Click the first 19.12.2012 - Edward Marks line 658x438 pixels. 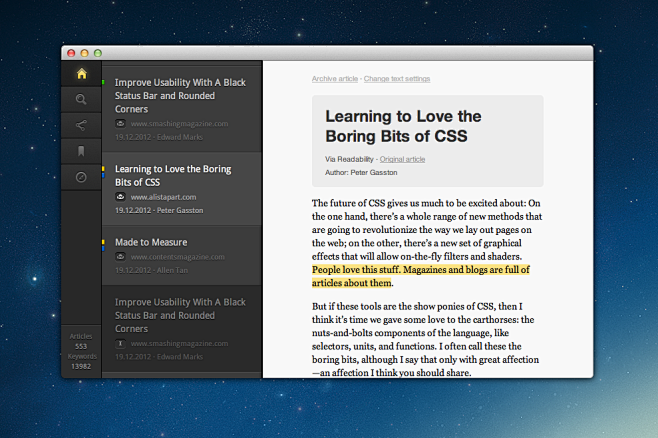159,137
